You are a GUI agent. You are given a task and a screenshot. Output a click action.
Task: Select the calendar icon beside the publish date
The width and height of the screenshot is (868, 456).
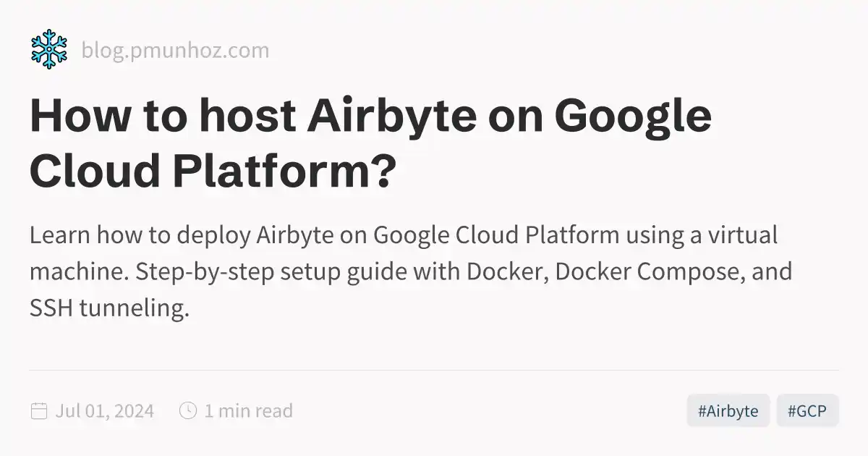(x=38, y=410)
